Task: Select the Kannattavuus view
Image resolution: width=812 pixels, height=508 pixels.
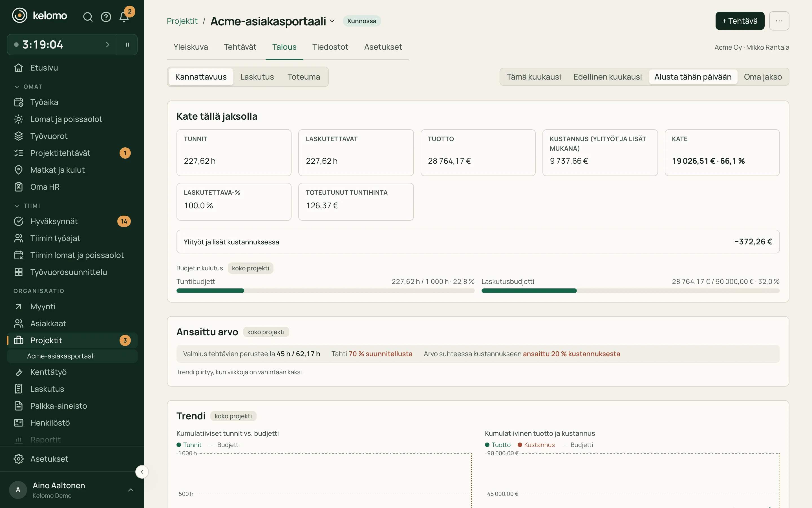Action: (x=201, y=76)
